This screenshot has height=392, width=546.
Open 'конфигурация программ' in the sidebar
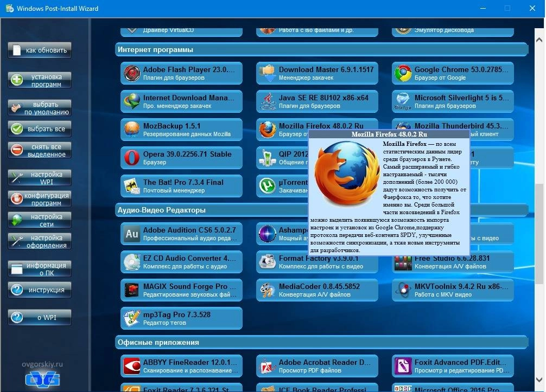(40, 199)
